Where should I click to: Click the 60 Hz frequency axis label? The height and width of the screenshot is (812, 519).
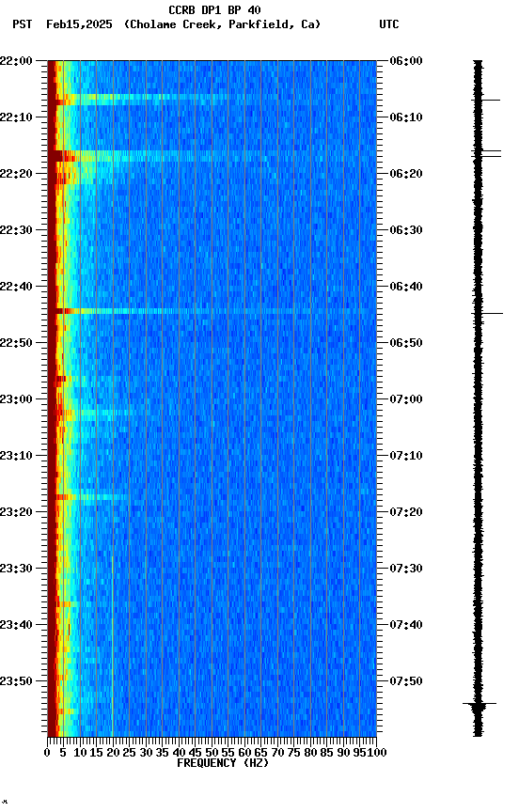[244, 753]
